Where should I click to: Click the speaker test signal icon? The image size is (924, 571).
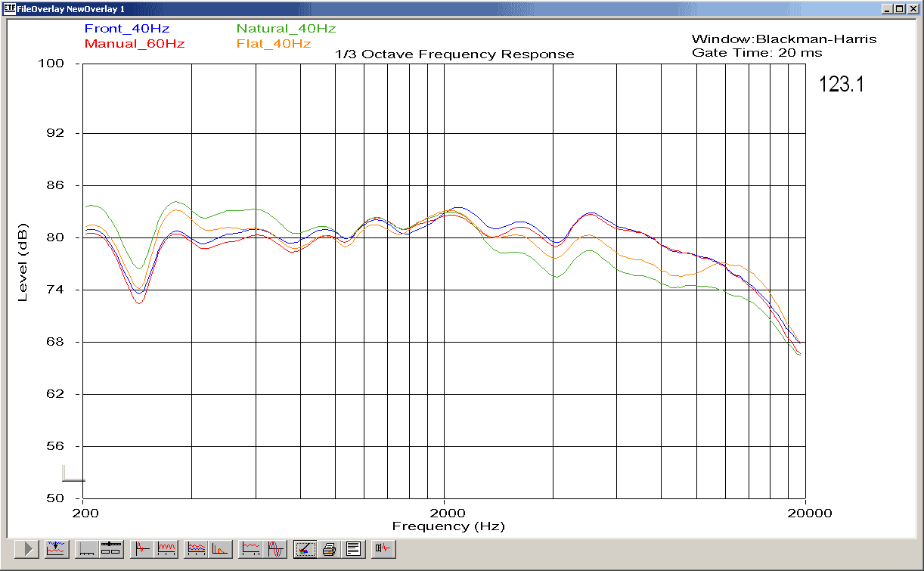(384, 549)
